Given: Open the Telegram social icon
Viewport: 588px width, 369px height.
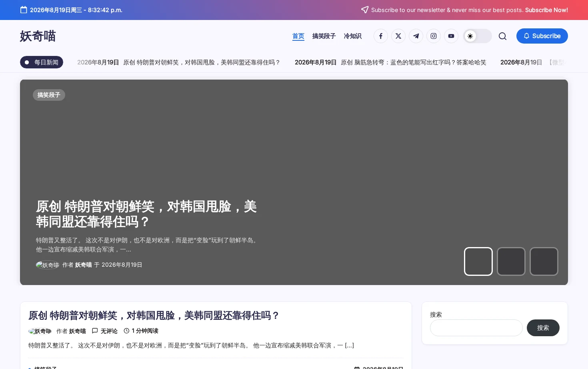Looking at the screenshot, I should tap(416, 36).
